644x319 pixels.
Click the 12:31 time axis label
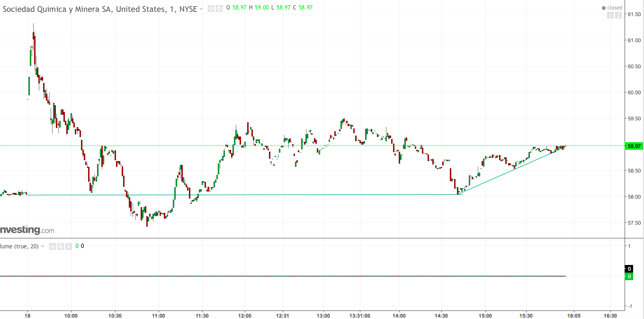pyautogui.click(x=283, y=316)
